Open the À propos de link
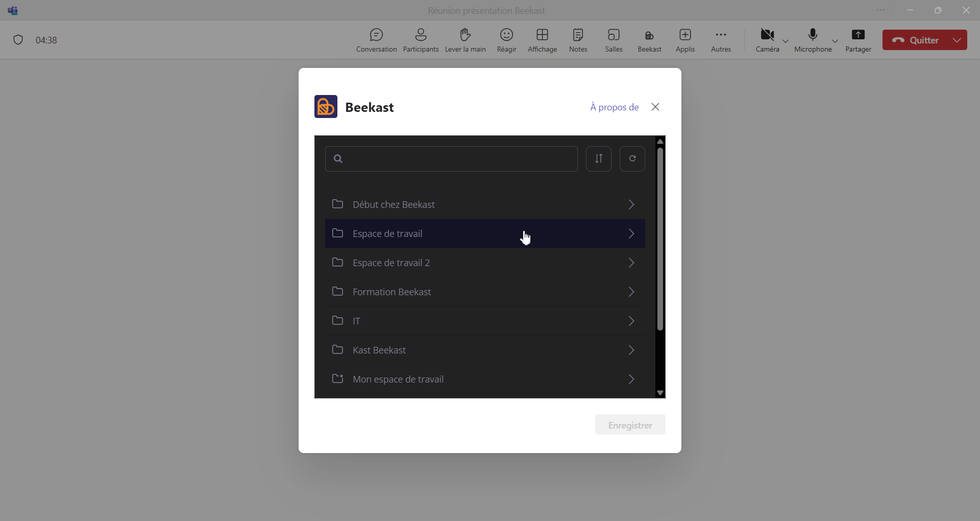Image resolution: width=980 pixels, height=521 pixels. click(614, 107)
